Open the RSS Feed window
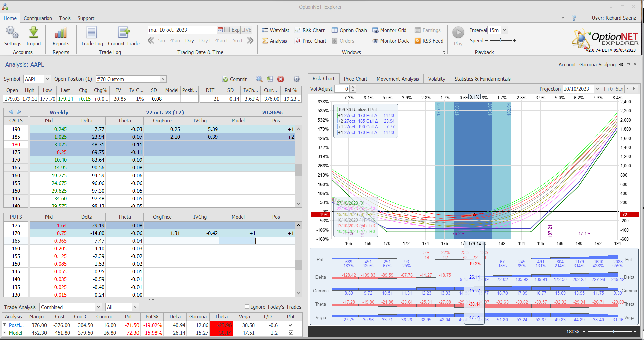The height and width of the screenshot is (340, 644). click(429, 41)
